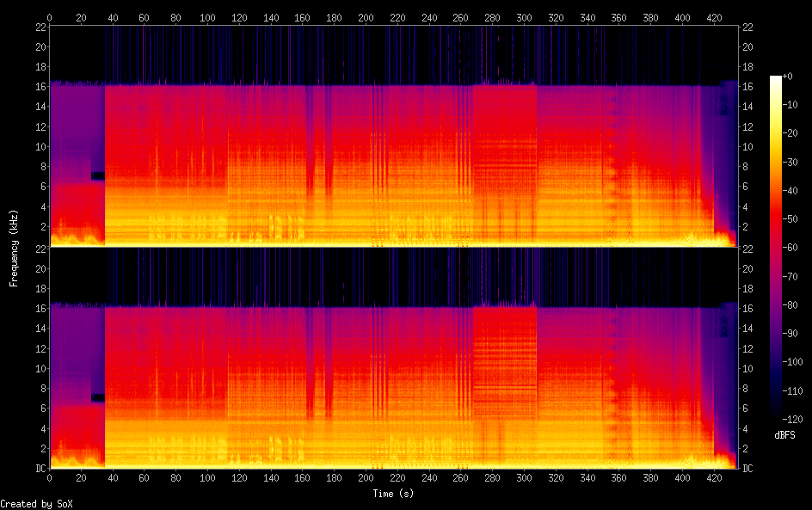
Task: Click the dBFS color gradient legend bar
Action: point(775,248)
